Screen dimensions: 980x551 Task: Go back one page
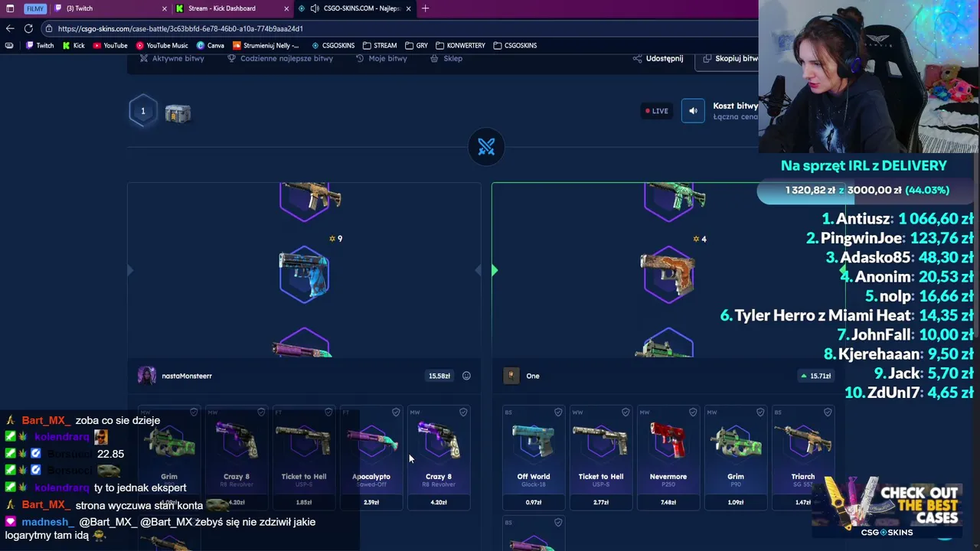(10, 28)
